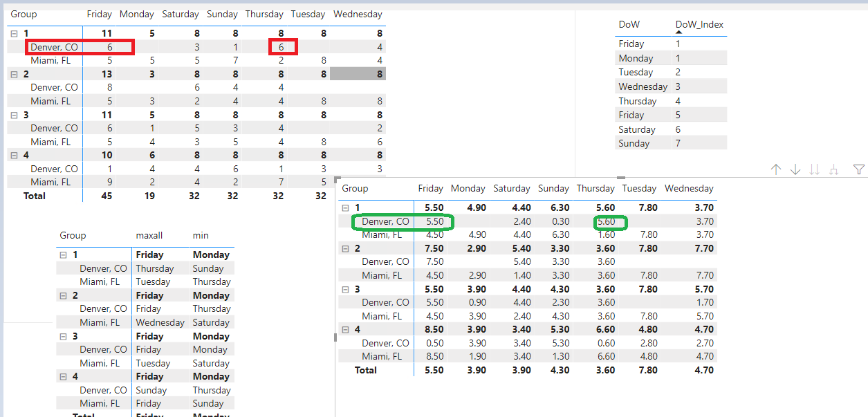Click the Group header in the decimal-values matrix
The height and width of the screenshot is (417, 868).
355,188
